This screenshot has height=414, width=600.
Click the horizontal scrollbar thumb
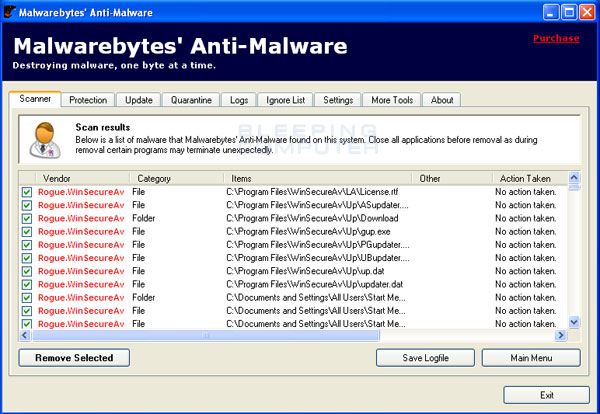tap(206, 335)
